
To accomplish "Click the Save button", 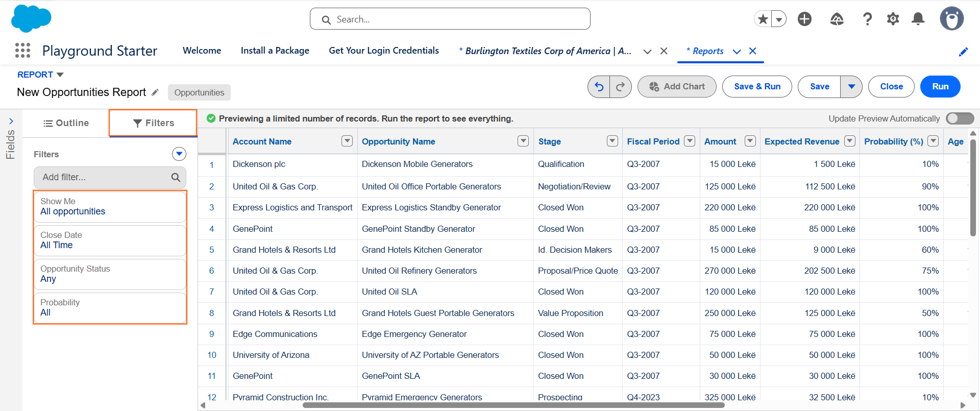I will click(x=819, y=87).
